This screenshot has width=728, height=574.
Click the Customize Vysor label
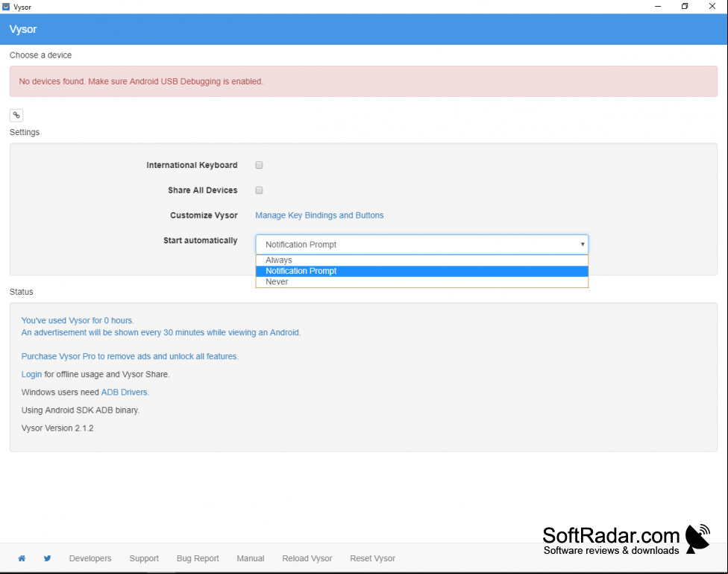point(204,216)
